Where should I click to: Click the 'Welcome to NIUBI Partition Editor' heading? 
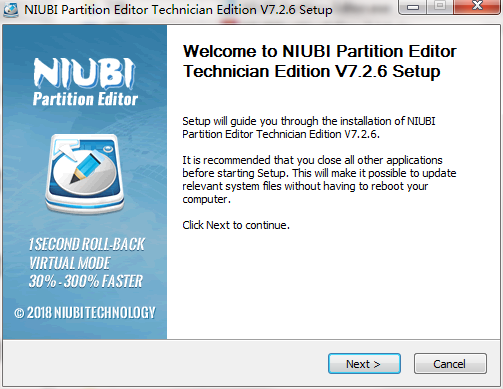point(319,61)
